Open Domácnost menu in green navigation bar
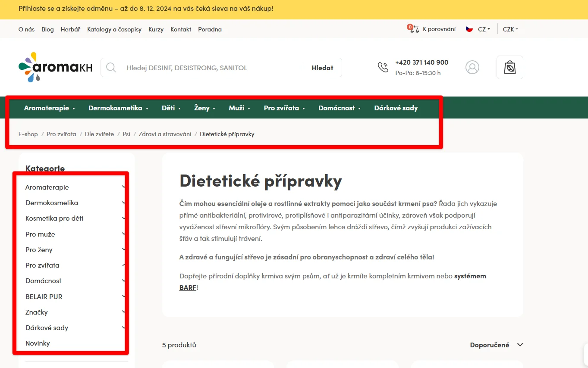The height and width of the screenshot is (368, 588). point(340,108)
